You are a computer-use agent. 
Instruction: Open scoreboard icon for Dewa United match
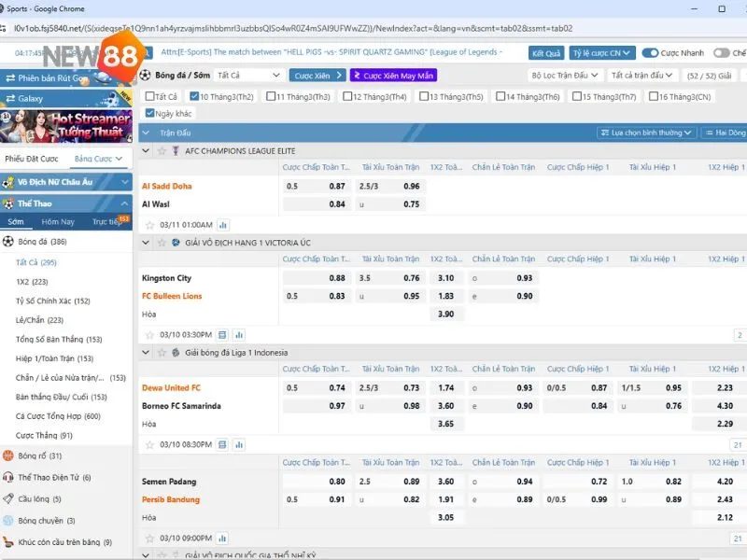tap(222, 444)
